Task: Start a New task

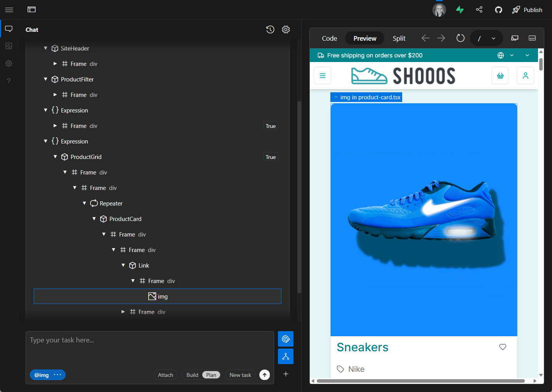Action: tap(240, 375)
